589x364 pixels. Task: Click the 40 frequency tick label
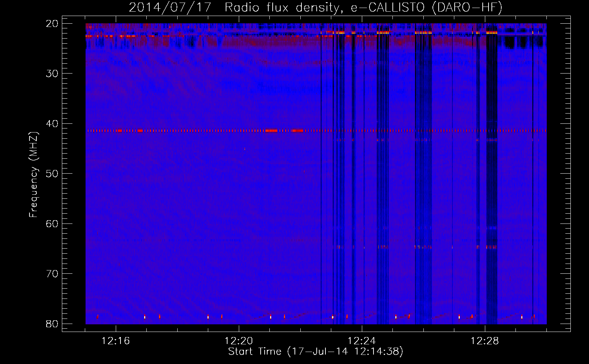[52, 124]
